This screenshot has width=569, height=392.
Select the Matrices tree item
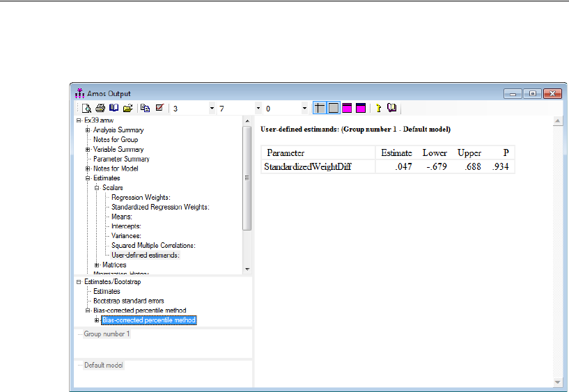point(114,265)
